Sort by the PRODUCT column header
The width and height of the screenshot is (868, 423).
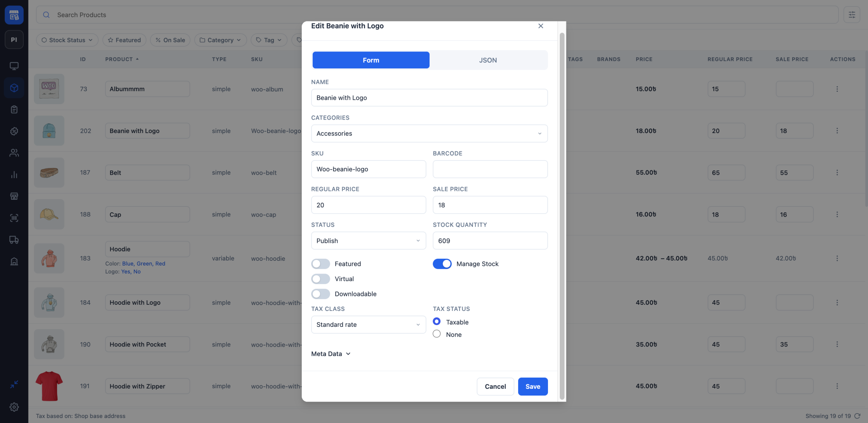(122, 59)
